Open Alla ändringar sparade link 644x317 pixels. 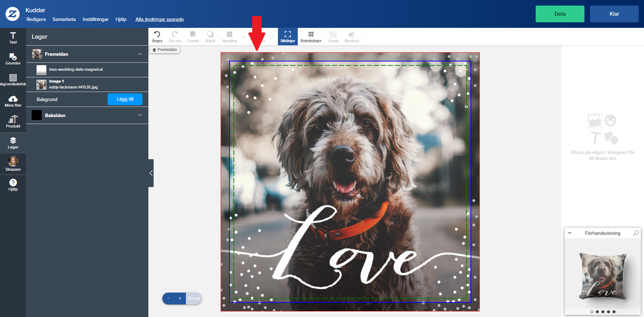[x=160, y=19]
